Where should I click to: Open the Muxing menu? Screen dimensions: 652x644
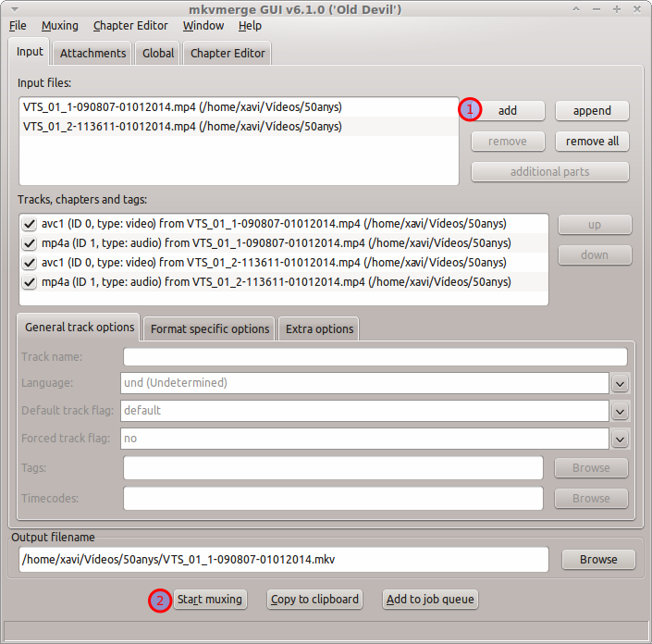[60, 26]
